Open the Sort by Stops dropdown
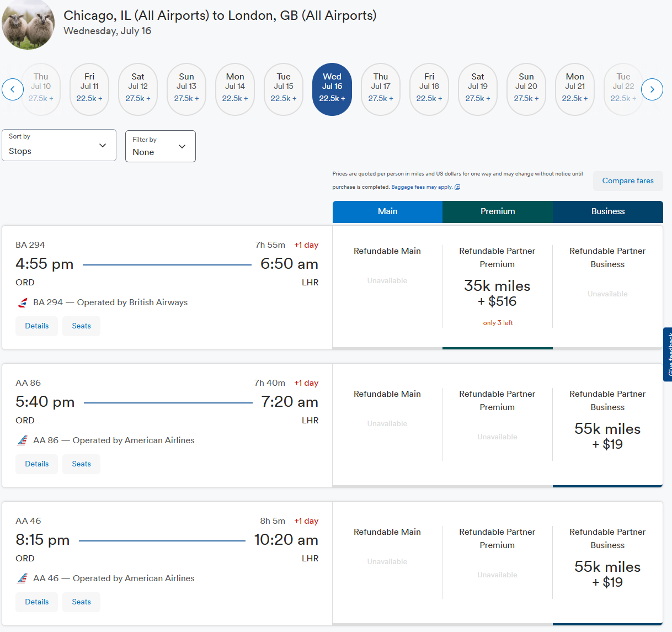The image size is (672, 632). [59, 145]
